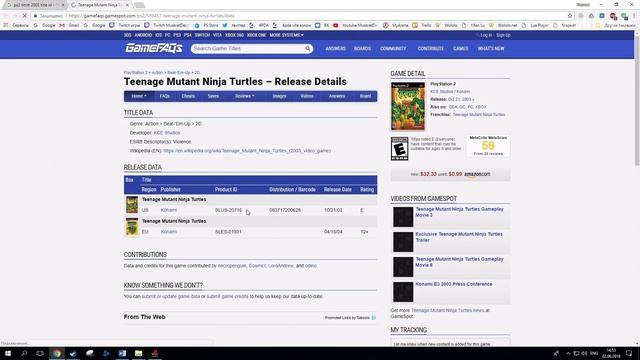Open the Wikipedia article link
Image resolution: width=640 pixels, height=360 pixels.
point(247,151)
